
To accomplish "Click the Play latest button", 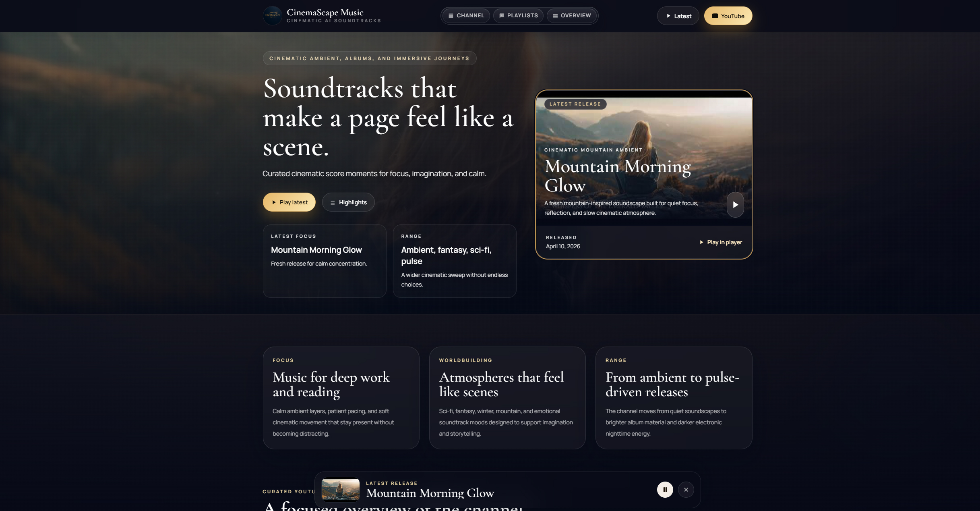I will [289, 202].
